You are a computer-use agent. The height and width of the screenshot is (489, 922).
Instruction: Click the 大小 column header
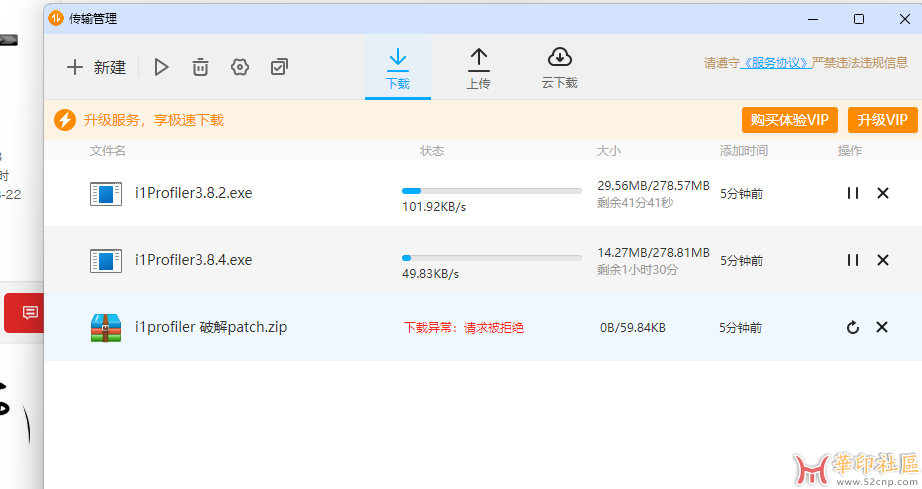click(x=609, y=151)
